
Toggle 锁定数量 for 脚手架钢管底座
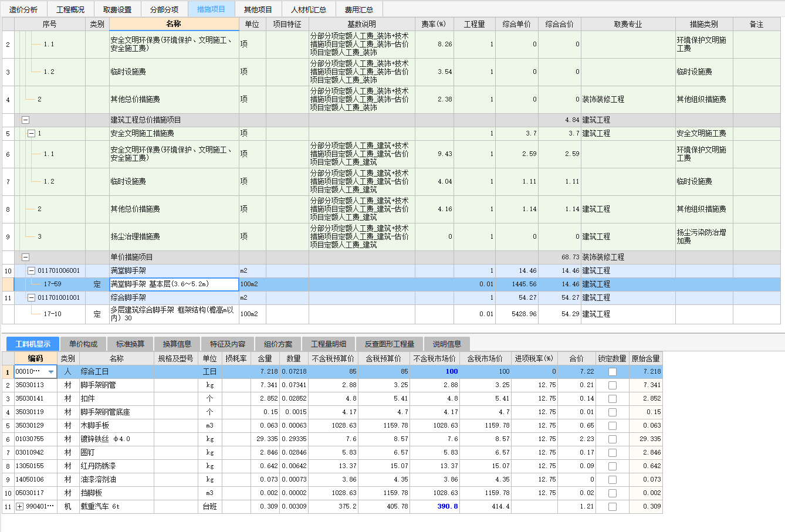613,412
